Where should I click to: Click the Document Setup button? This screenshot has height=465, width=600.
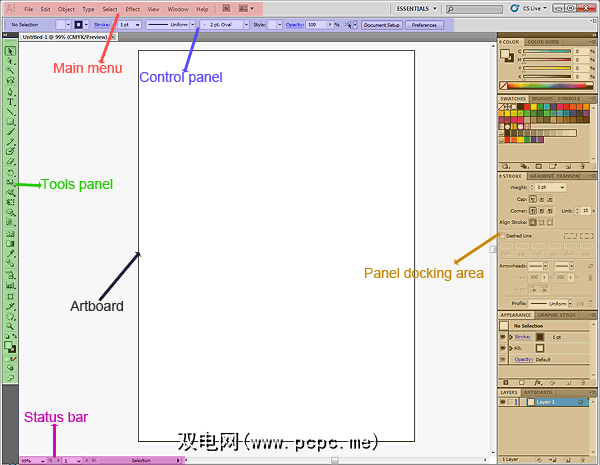pyautogui.click(x=382, y=25)
